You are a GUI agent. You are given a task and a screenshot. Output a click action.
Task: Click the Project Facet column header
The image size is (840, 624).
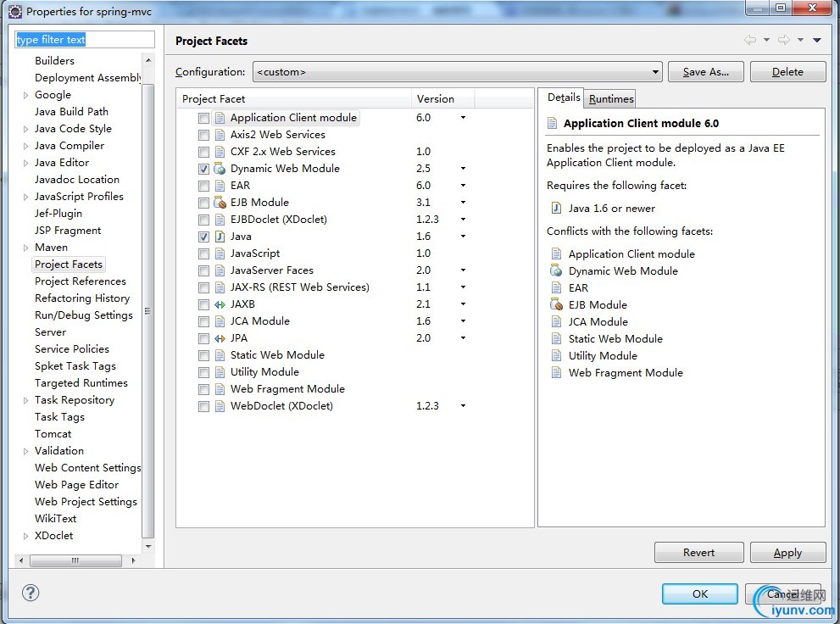pos(293,98)
